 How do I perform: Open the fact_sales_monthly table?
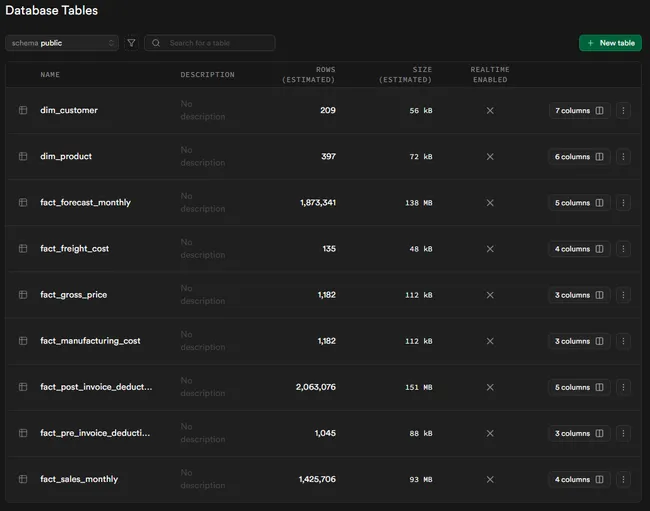[x=79, y=479]
